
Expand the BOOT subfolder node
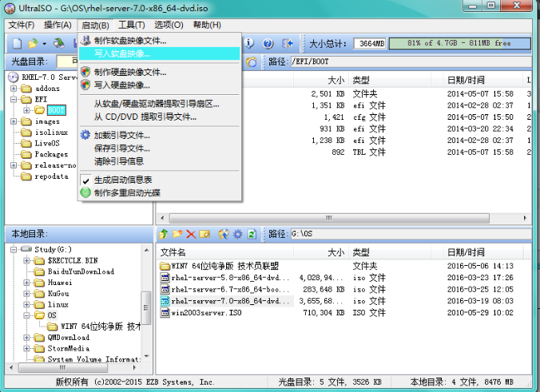click(26, 110)
